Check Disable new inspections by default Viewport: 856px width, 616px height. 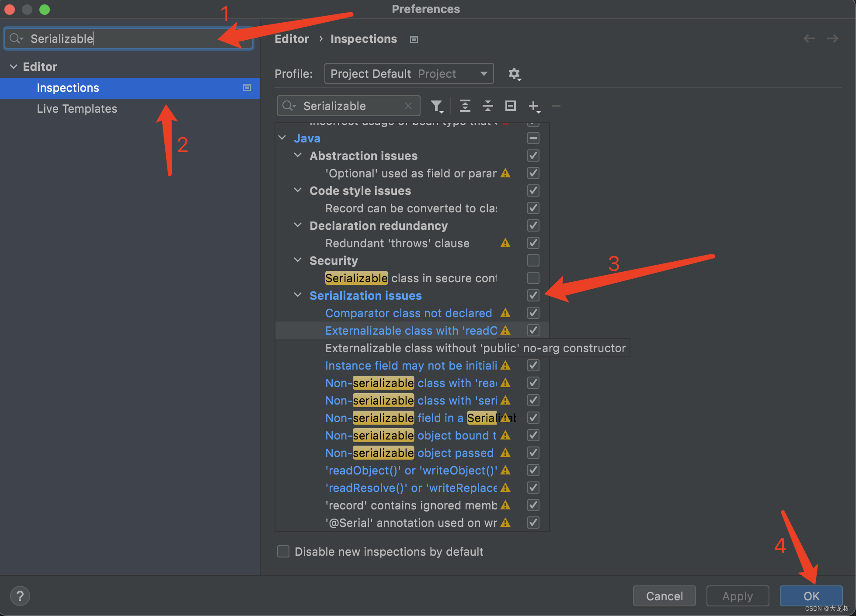pos(283,551)
